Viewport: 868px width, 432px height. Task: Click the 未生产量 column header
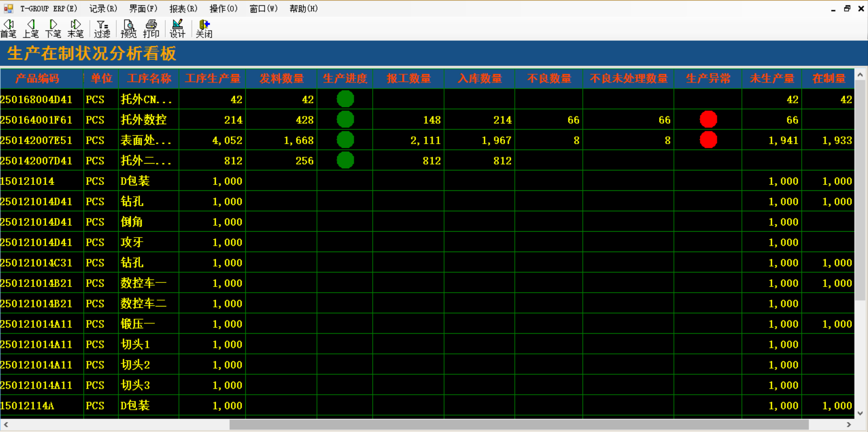tap(772, 78)
